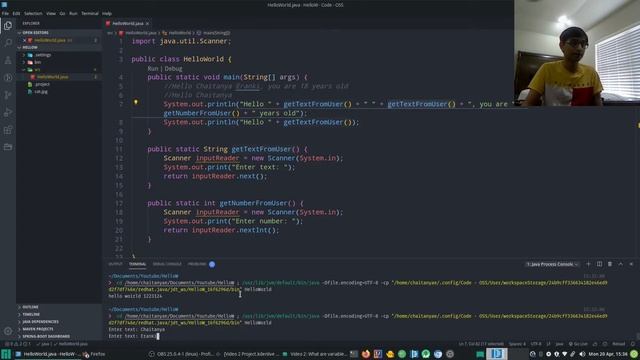This screenshot has width=640, height=360.
Task: Click the lightbulb quick-fix icon on line 7
Action: pos(136,102)
